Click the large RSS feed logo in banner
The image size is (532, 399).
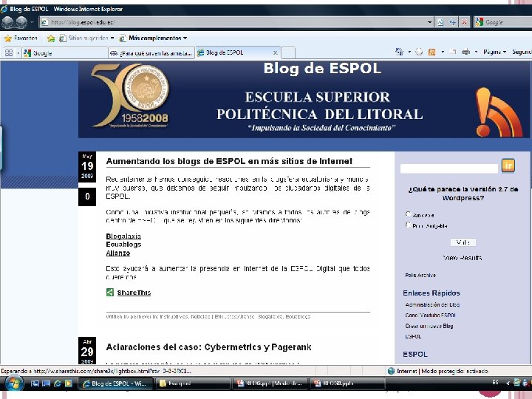tap(499, 112)
